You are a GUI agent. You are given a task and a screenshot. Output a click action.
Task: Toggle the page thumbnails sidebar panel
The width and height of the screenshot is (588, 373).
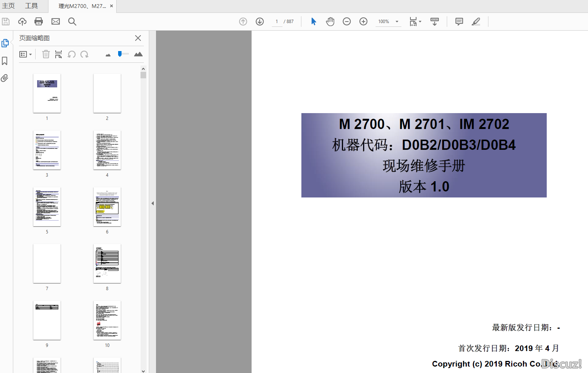5,43
